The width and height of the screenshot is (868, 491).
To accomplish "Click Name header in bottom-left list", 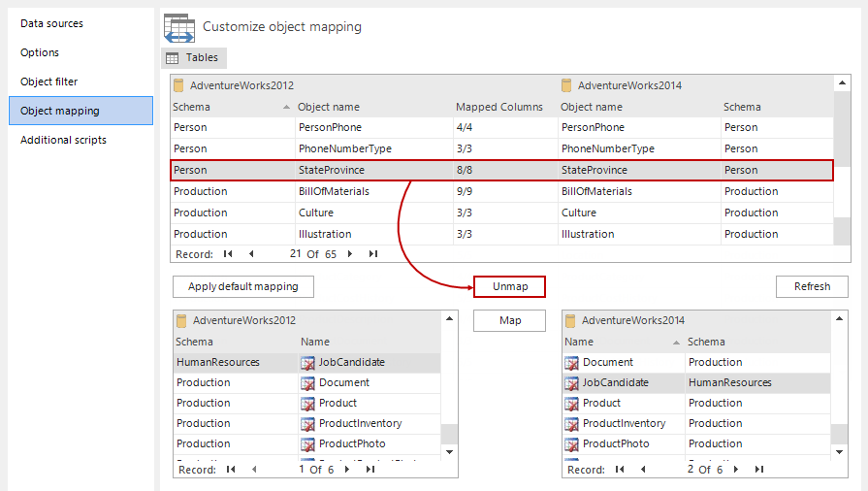I will click(314, 342).
